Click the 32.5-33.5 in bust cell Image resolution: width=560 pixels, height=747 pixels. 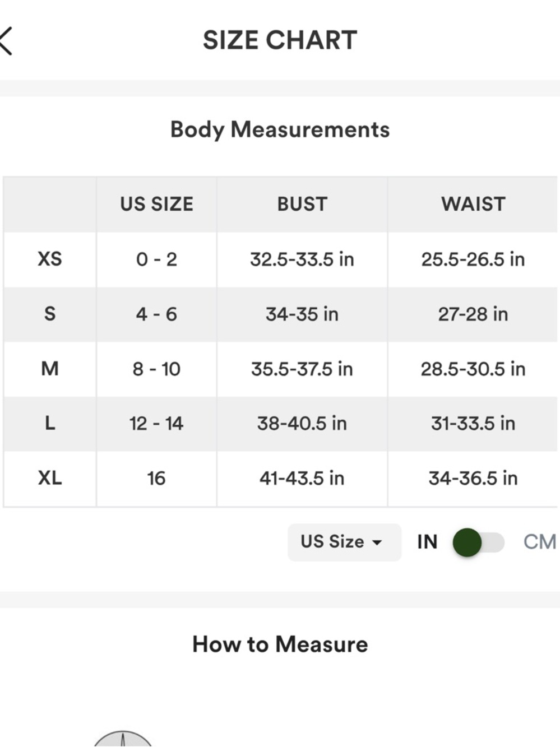tap(302, 259)
